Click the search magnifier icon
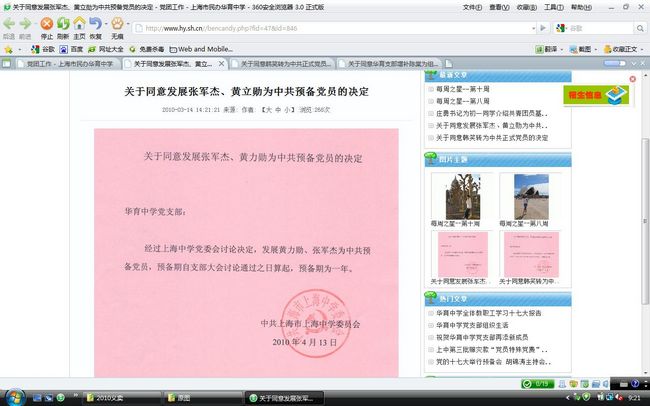 click(640, 28)
